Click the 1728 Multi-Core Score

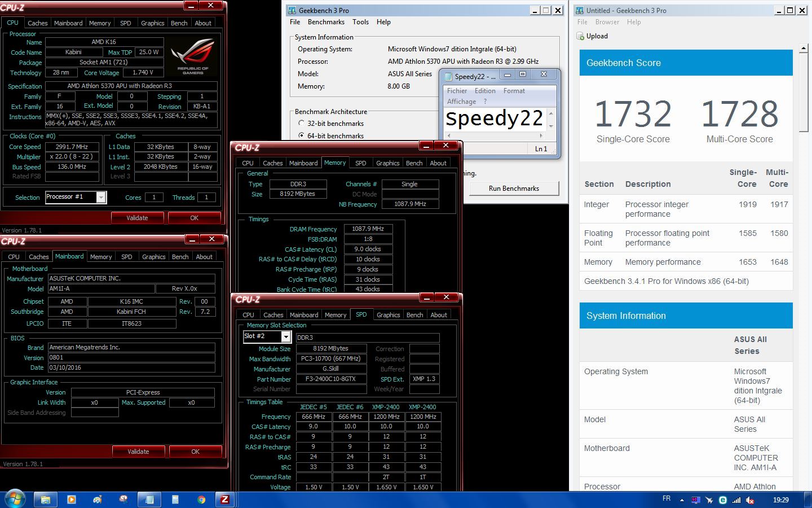click(739, 114)
